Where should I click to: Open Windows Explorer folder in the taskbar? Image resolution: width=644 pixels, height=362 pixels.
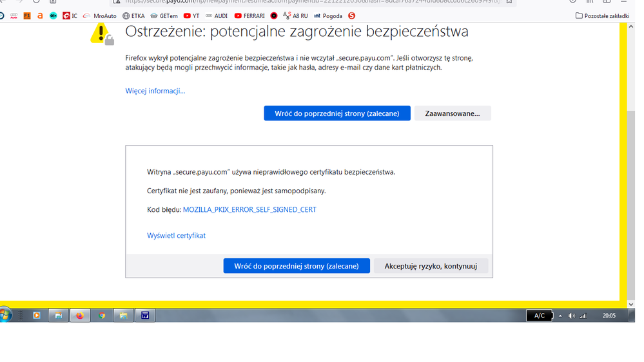pyautogui.click(x=123, y=315)
